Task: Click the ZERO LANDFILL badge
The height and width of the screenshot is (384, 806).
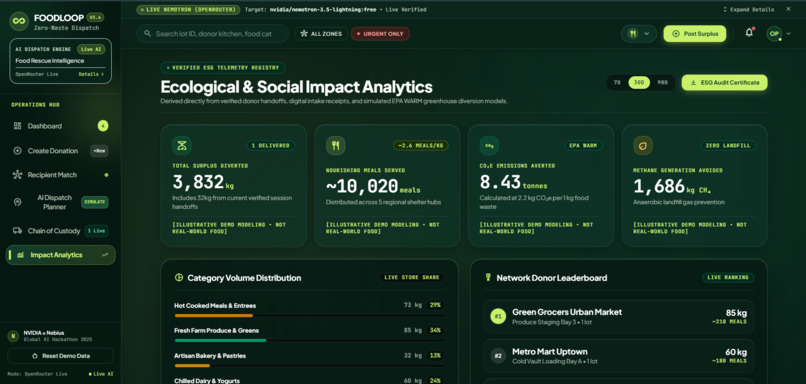Action: [x=728, y=145]
